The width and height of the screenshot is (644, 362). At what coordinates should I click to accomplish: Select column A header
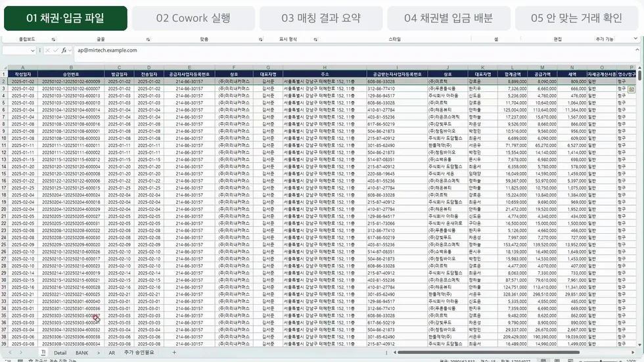pos(22,68)
